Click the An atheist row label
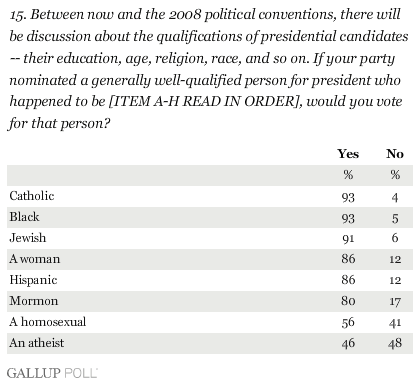The image size is (420, 384). pyautogui.click(x=37, y=343)
